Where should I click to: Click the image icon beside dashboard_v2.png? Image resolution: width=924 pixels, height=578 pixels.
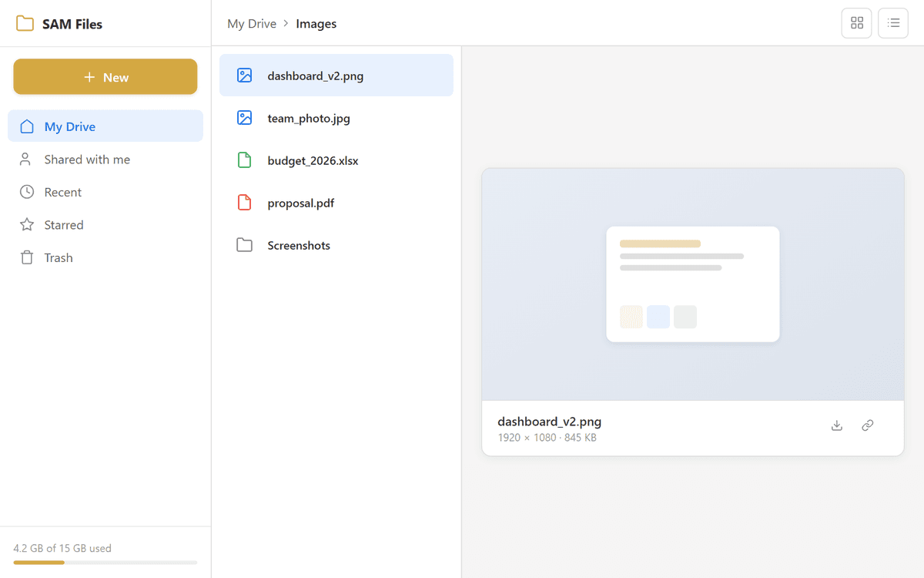[244, 75]
